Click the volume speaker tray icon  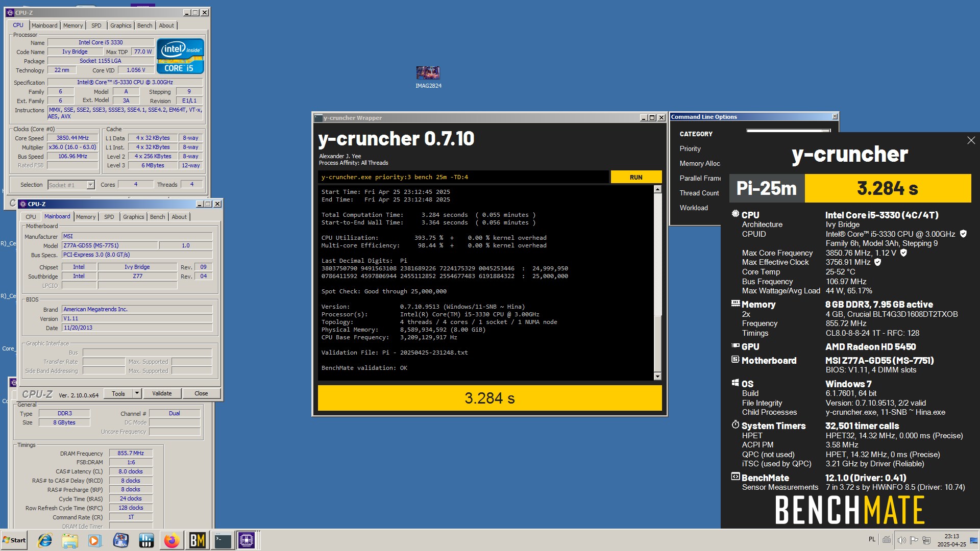[x=901, y=540]
